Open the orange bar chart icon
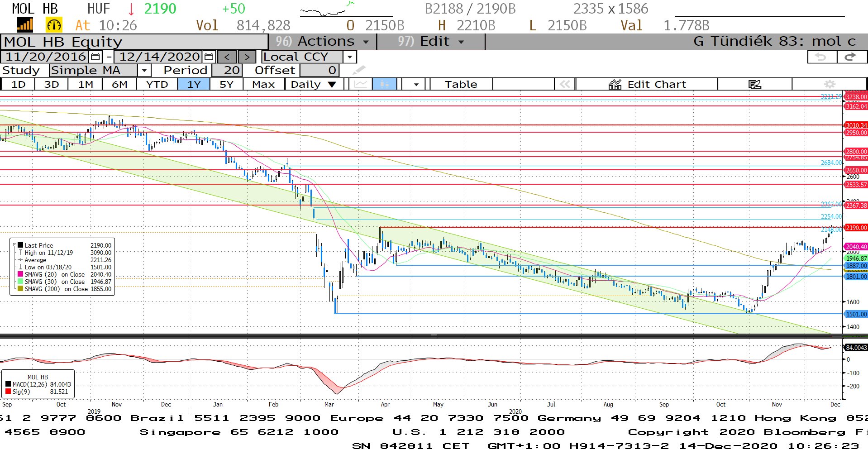 [25, 25]
